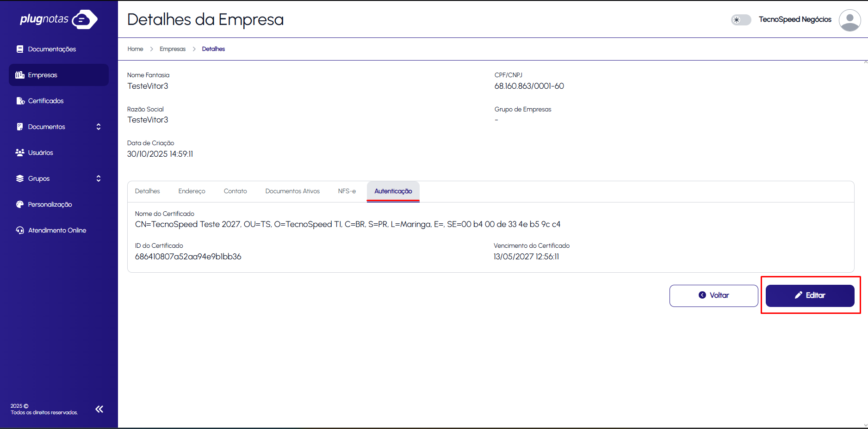Open Atendimento Online in the sidebar
The height and width of the screenshot is (429, 868).
point(59,230)
